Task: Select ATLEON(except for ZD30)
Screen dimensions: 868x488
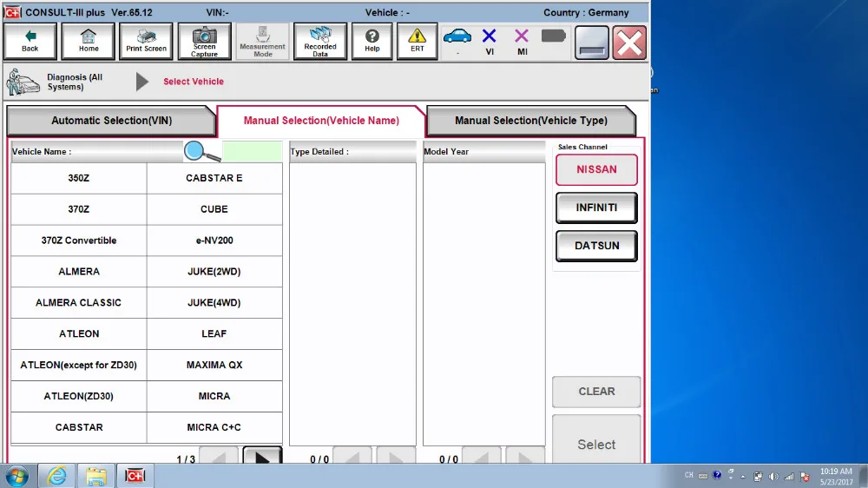Action: pyautogui.click(x=79, y=365)
